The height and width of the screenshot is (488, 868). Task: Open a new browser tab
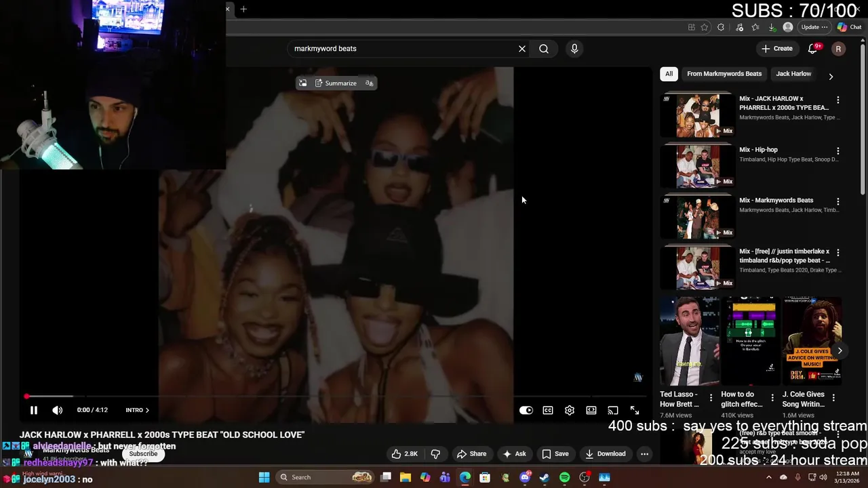coord(243,9)
